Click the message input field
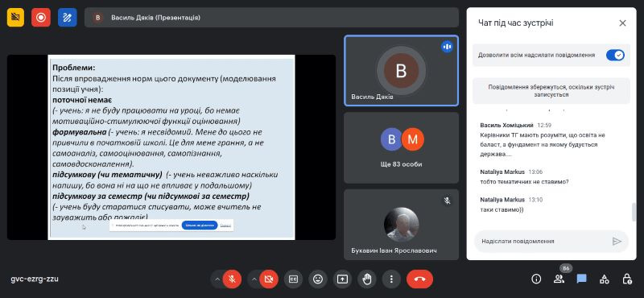 [x=543, y=242]
